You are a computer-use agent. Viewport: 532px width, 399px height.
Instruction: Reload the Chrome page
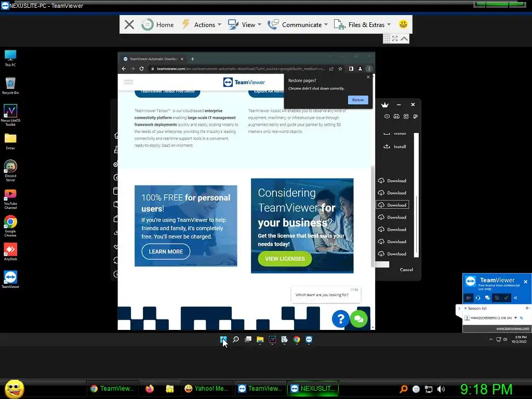point(141,69)
